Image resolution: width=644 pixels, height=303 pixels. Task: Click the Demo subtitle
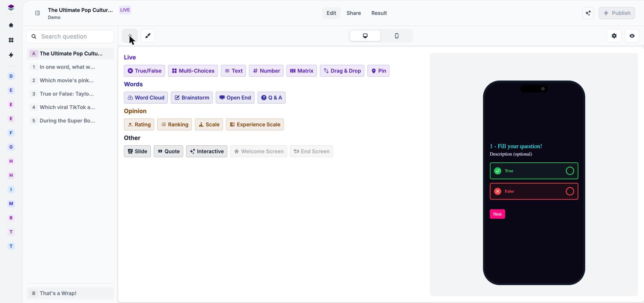[54, 17]
